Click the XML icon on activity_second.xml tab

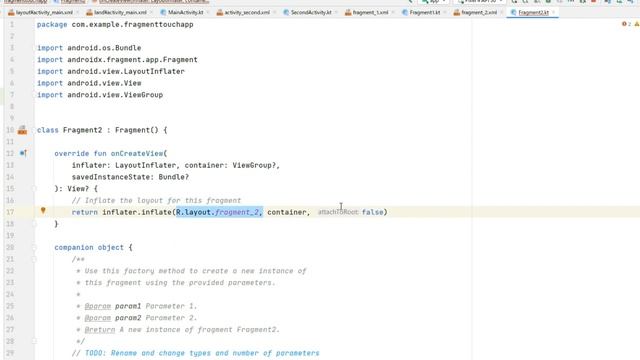click(x=220, y=13)
